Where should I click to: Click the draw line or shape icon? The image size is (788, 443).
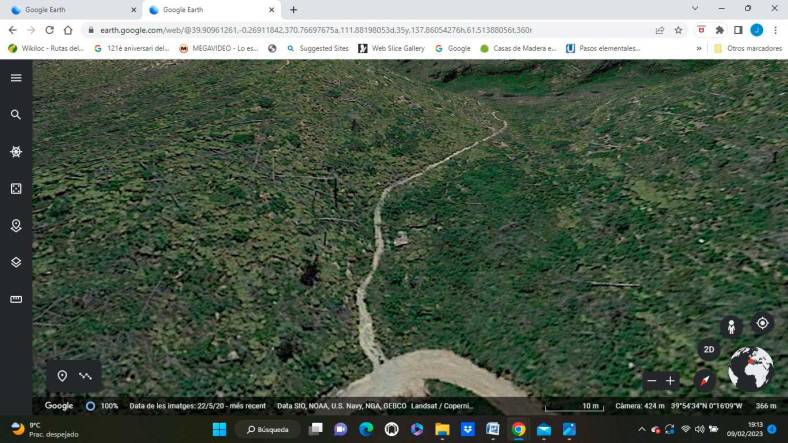coord(86,376)
